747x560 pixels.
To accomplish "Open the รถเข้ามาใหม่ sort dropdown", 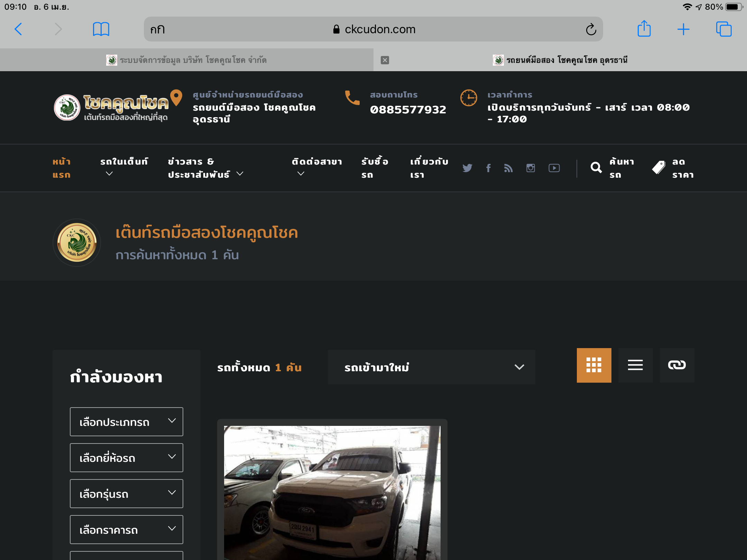I will point(431,367).
